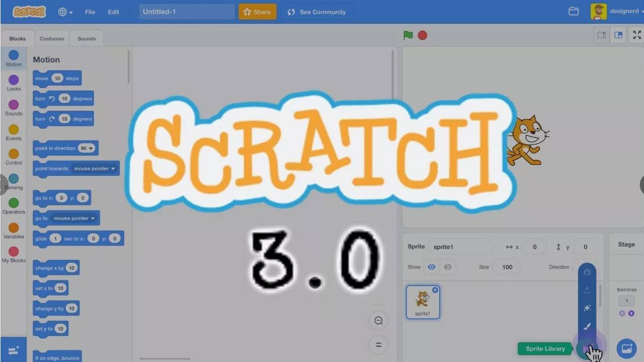Click the x value in go to x block
This screenshot has width=644, height=362.
(x=61, y=198)
